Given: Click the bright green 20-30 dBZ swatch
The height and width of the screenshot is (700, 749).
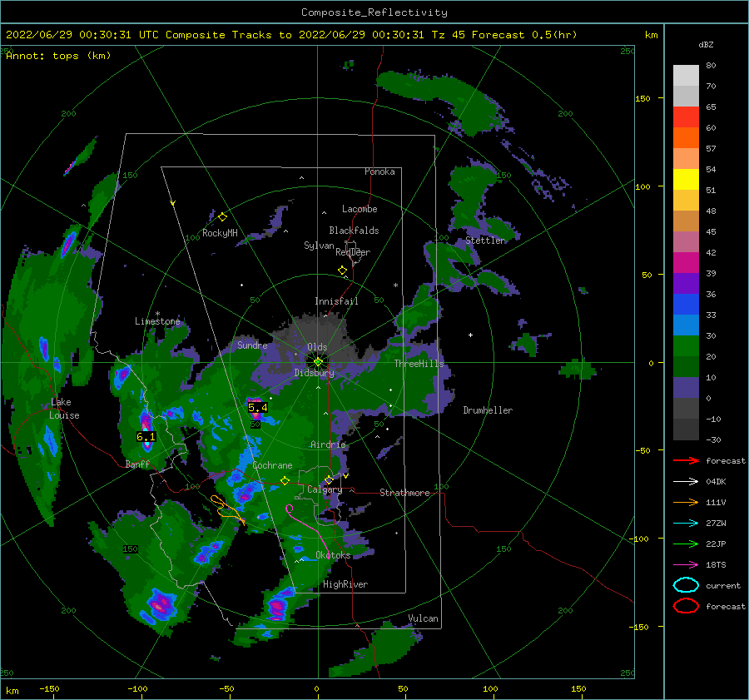Looking at the screenshot, I should pos(686,346).
